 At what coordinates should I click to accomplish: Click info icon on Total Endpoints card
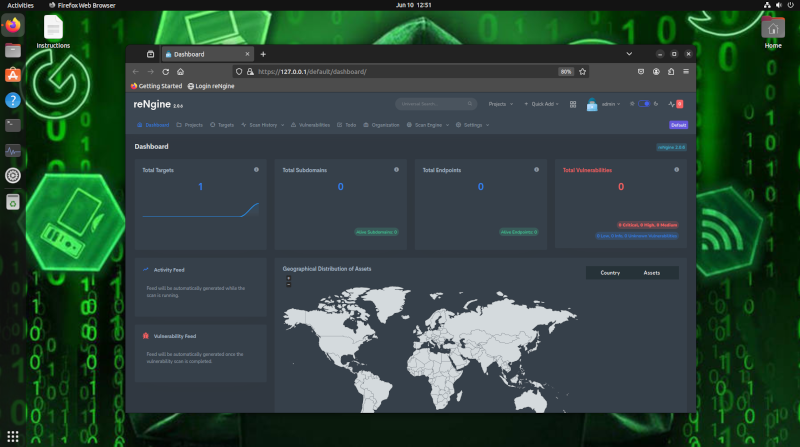(537, 170)
